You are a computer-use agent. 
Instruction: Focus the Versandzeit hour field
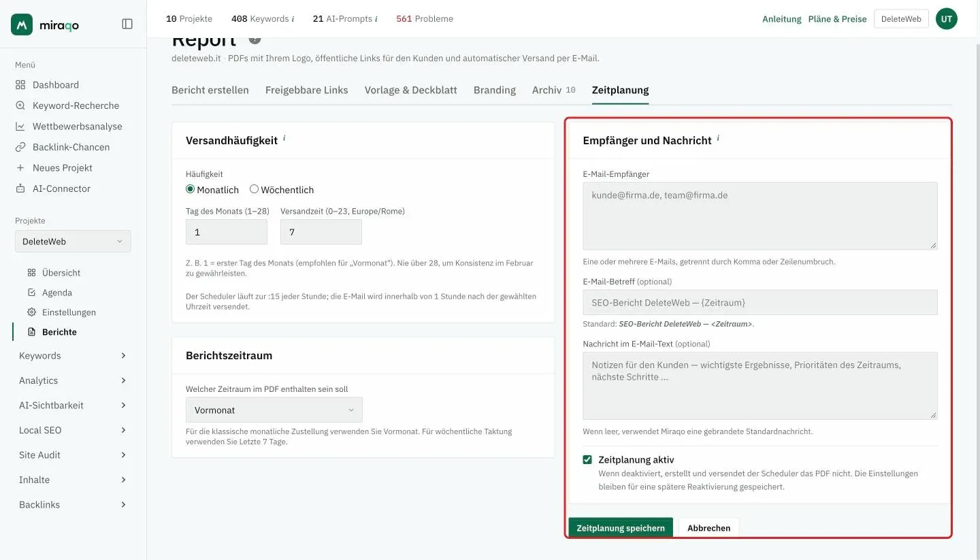click(x=321, y=232)
